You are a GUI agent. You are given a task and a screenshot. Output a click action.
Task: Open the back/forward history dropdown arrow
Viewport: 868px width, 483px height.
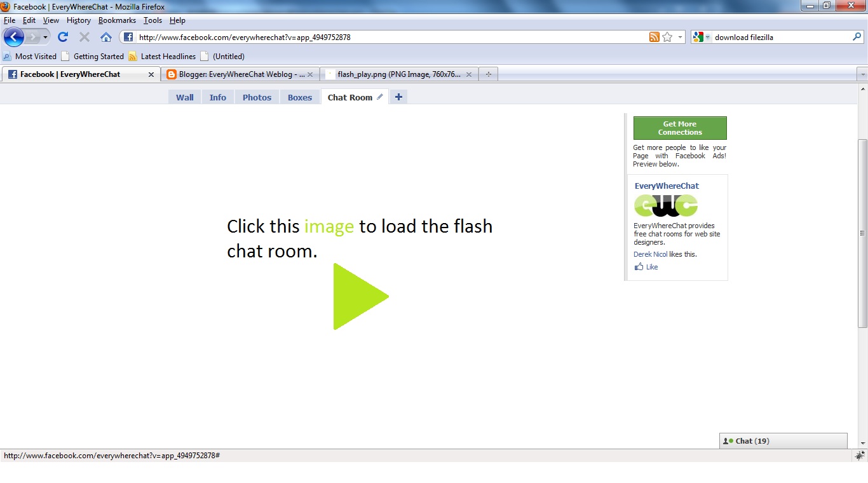[45, 37]
